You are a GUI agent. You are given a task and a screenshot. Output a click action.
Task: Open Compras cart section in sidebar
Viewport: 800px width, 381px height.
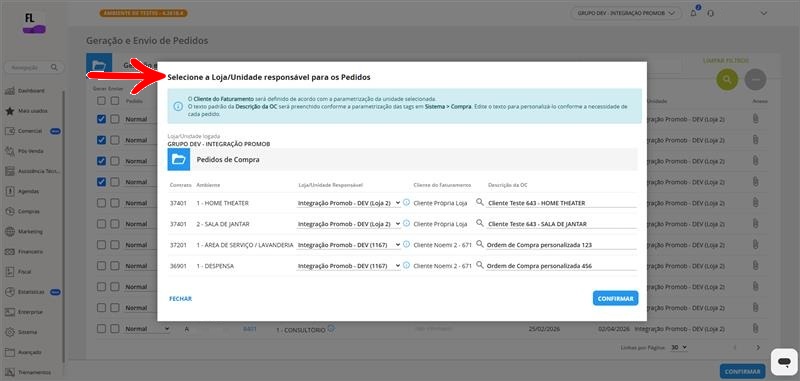pyautogui.click(x=22, y=211)
